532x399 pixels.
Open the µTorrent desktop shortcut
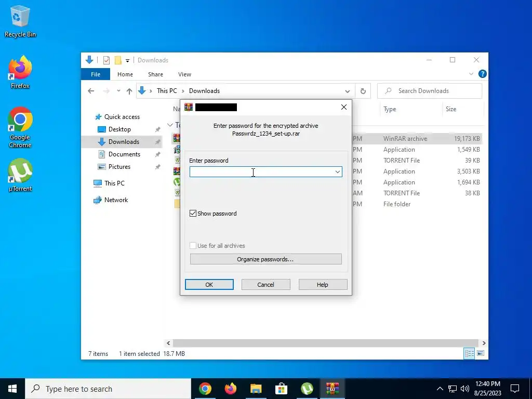(20, 176)
